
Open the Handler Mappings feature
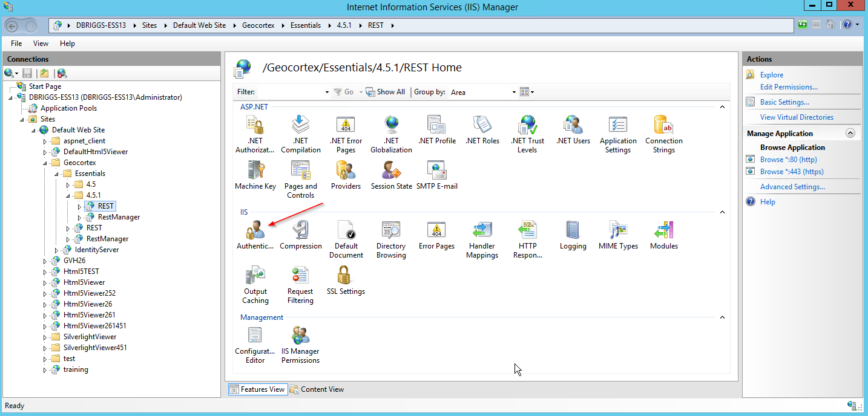[x=482, y=239]
